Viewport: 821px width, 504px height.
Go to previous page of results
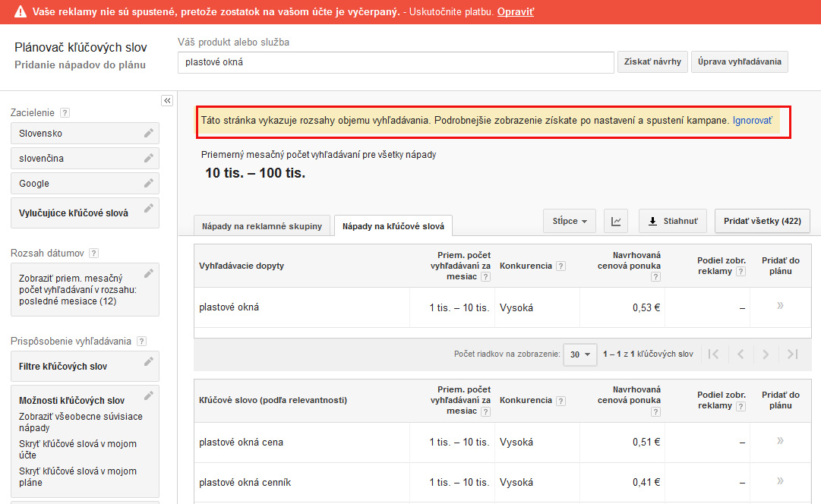[740, 354]
